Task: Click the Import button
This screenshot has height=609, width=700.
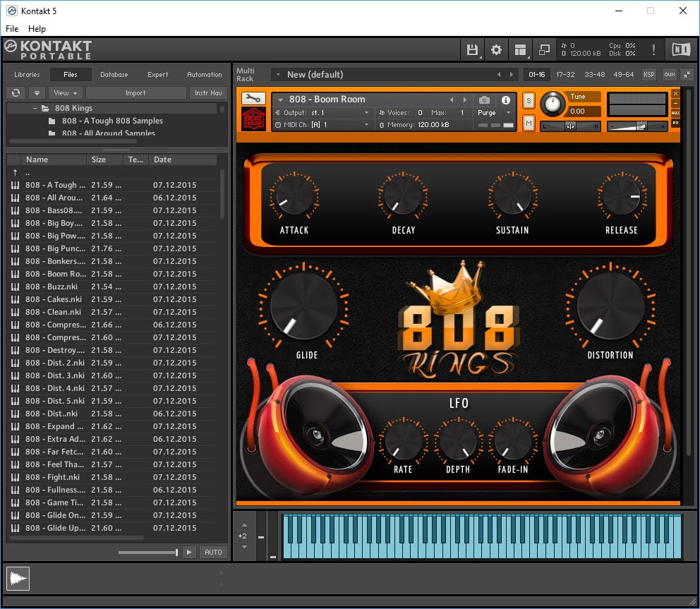Action: [x=135, y=93]
